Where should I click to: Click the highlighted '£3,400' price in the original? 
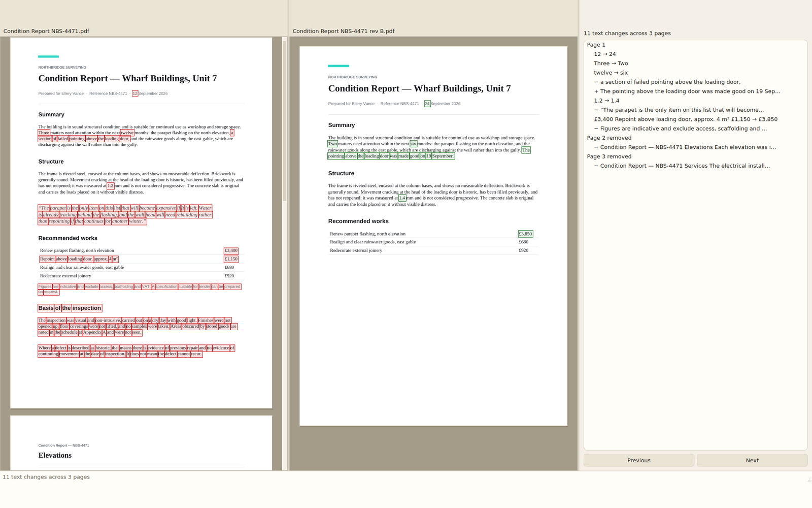pos(231,250)
